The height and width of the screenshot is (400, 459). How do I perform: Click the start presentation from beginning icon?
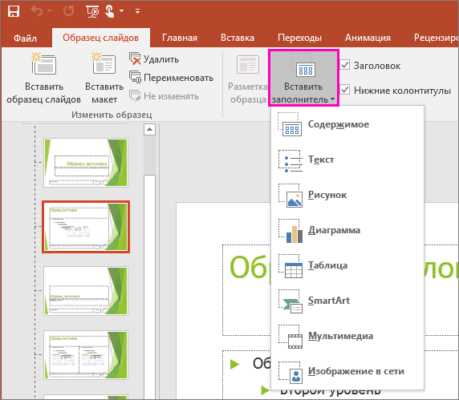pos(92,11)
